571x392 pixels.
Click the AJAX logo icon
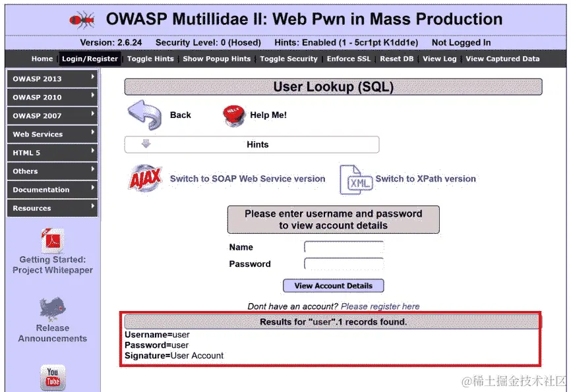(x=145, y=178)
